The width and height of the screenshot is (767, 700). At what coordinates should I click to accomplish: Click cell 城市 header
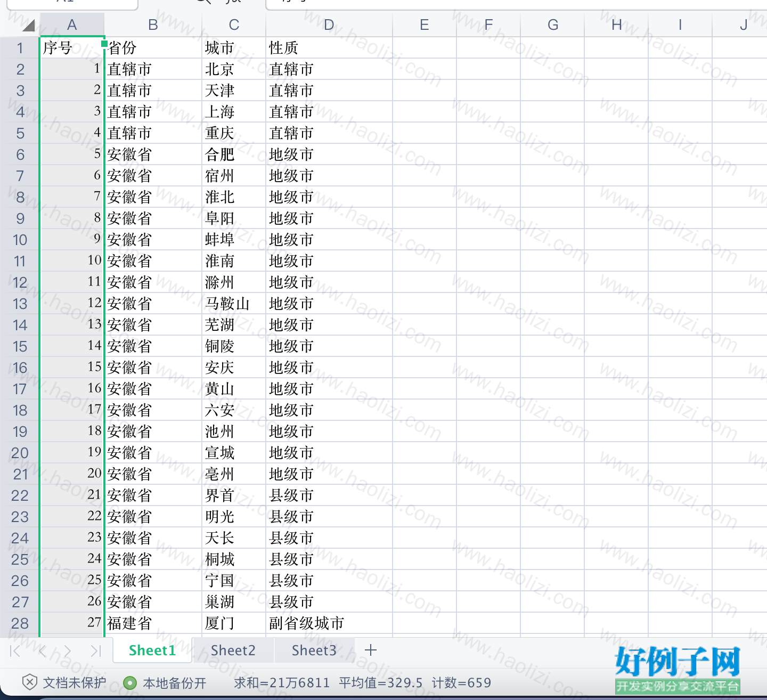(234, 48)
